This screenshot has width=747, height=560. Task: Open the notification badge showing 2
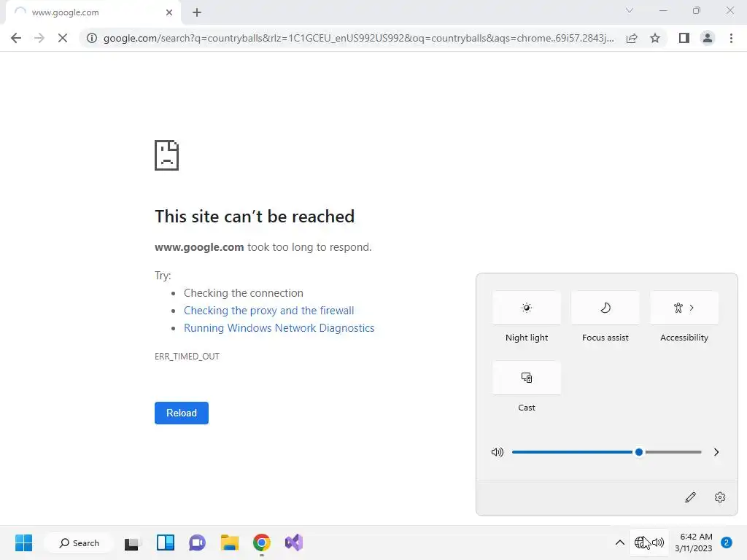(x=727, y=542)
